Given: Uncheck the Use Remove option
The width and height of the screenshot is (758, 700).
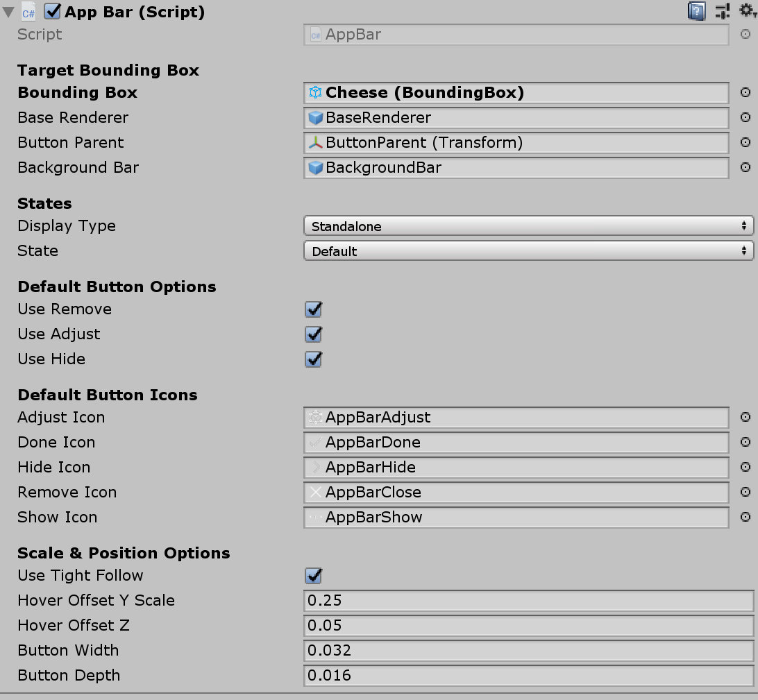Looking at the screenshot, I should 314,309.
